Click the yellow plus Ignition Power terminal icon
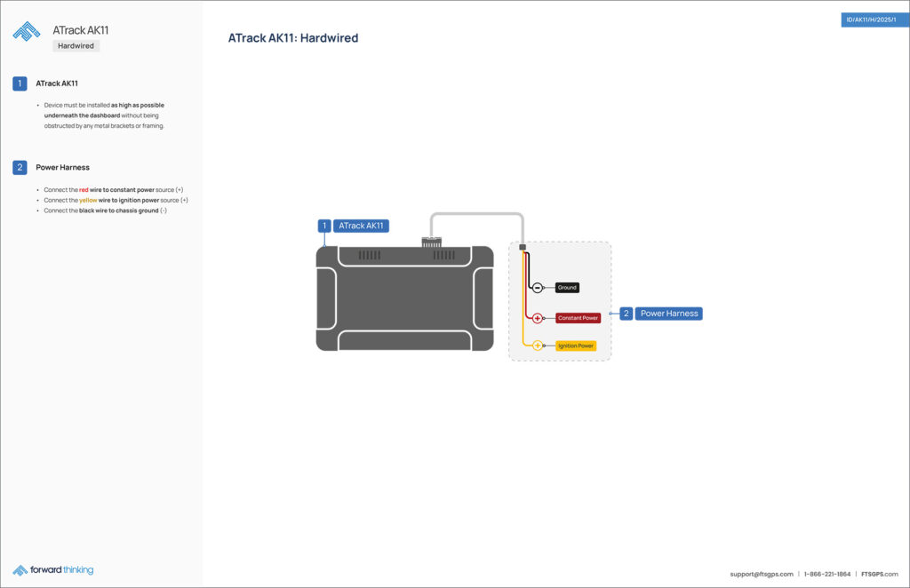Screen dimensions: 910x588 [538, 346]
